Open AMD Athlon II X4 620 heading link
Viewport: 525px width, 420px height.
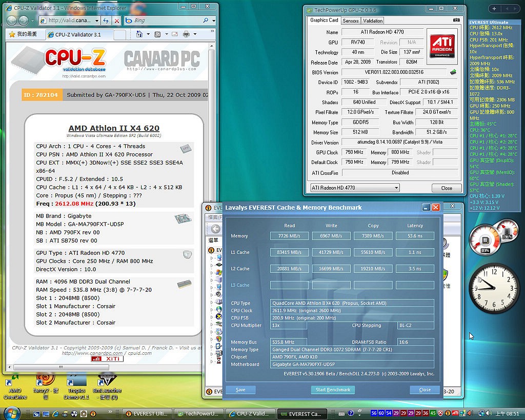click(114, 128)
